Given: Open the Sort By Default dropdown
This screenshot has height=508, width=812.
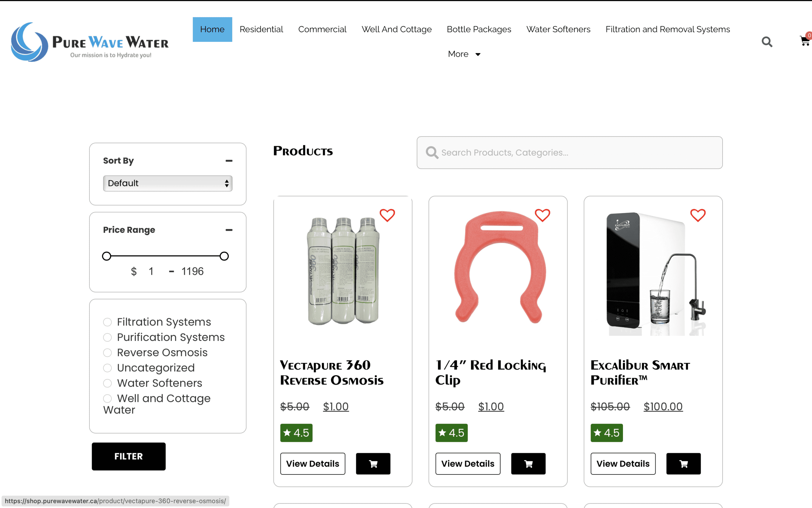Looking at the screenshot, I should pyautogui.click(x=167, y=183).
